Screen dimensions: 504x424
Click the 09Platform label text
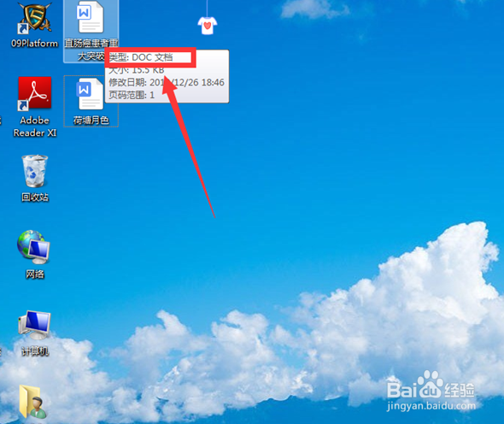[x=35, y=43]
